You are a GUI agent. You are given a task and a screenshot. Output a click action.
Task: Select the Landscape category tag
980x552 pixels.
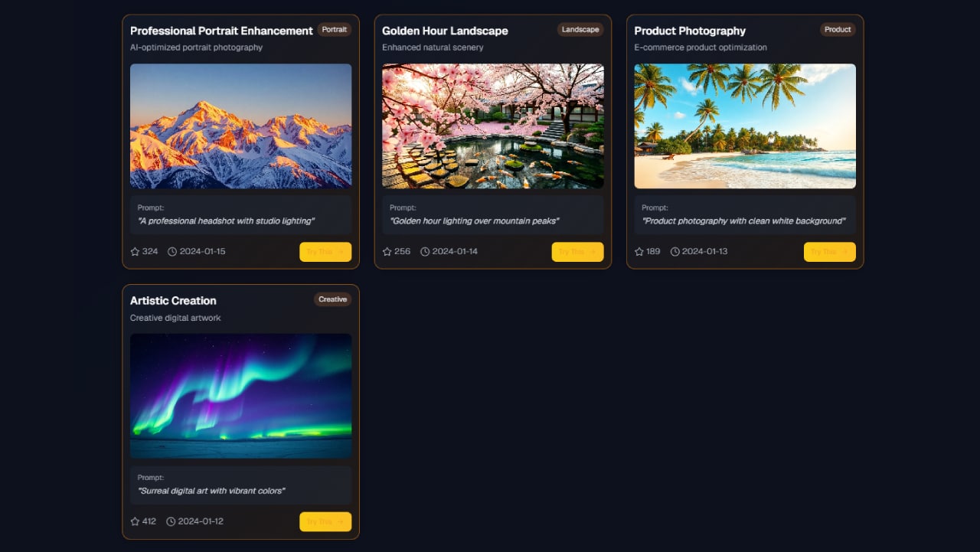pyautogui.click(x=580, y=30)
